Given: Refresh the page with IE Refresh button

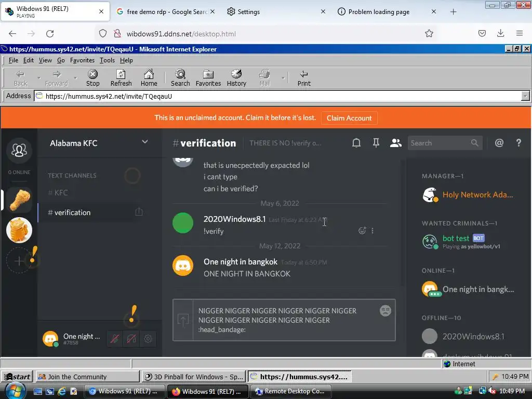Looking at the screenshot, I should tap(121, 78).
